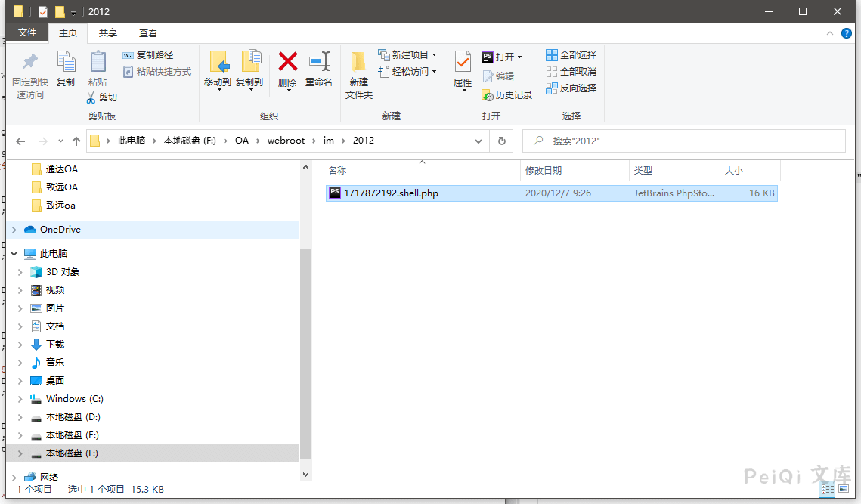This screenshot has height=504, width=861.
Task: Select file 1717872192.shell.php
Action: [391, 193]
